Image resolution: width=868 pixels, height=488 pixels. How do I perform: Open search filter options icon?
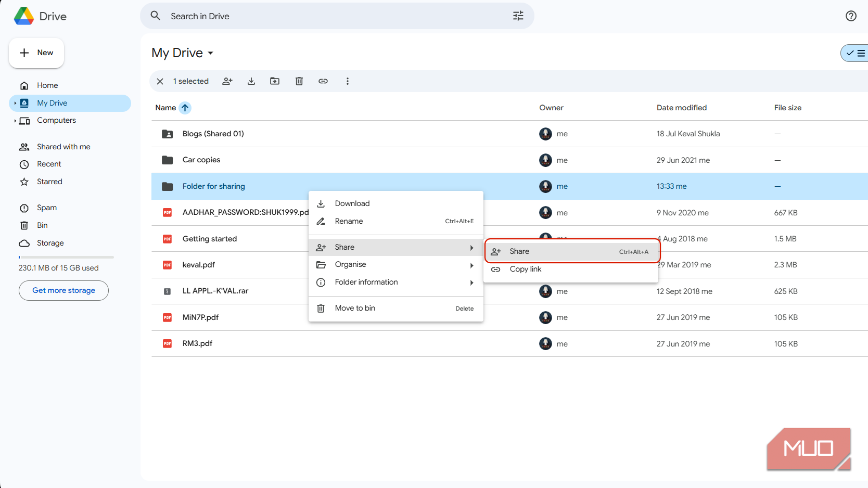pyautogui.click(x=518, y=16)
